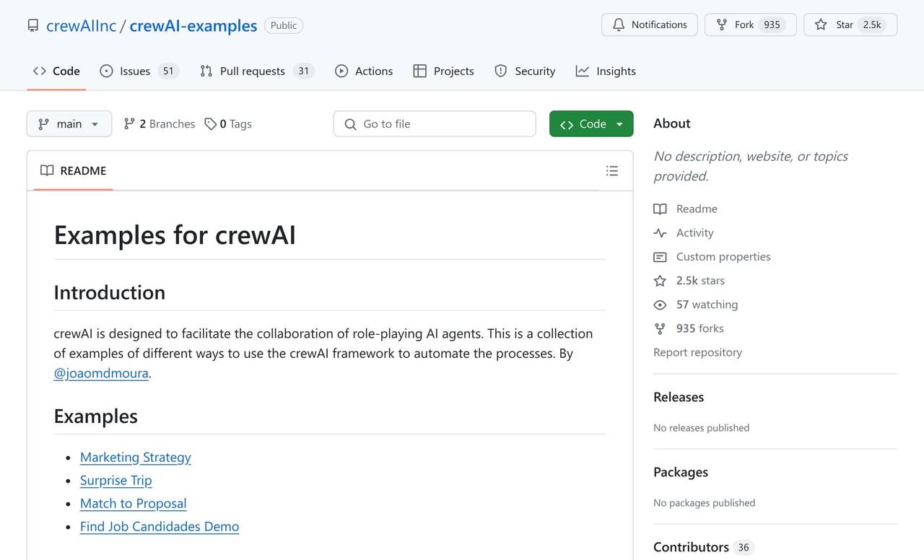The image size is (924, 560).
Task: Open the crewAIInc organization link
Action: (x=81, y=25)
